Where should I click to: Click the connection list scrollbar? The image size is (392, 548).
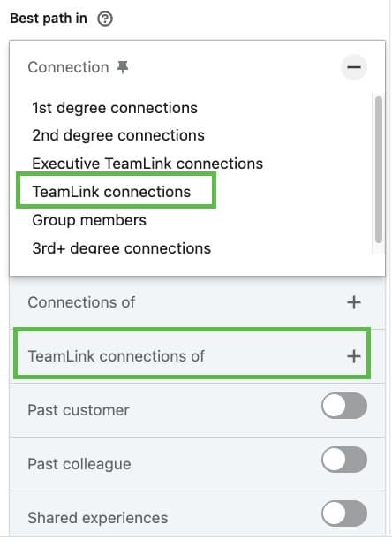tap(379, 170)
